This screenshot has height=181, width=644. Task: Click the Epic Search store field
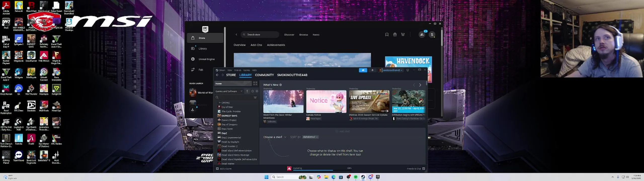(260, 35)
